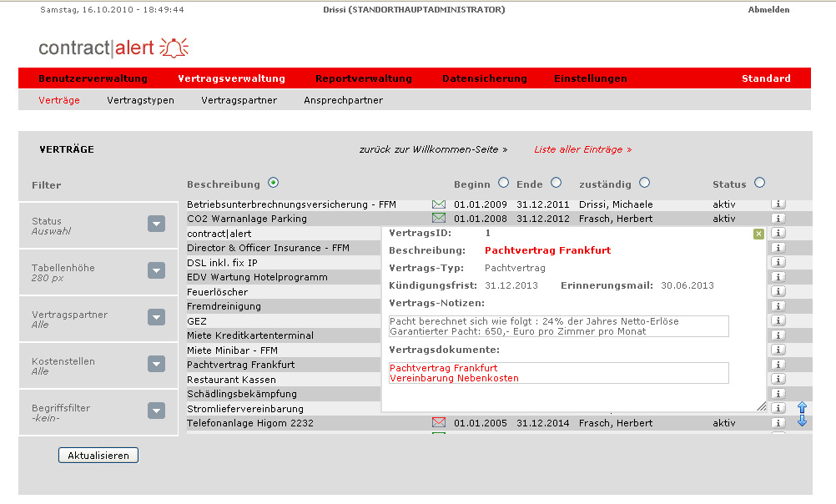Click the info icon for Betriebsunterbrechungsversicherung row
This screenshot has height=504, width=836.
pyautogui.click(x=778, y=204)
